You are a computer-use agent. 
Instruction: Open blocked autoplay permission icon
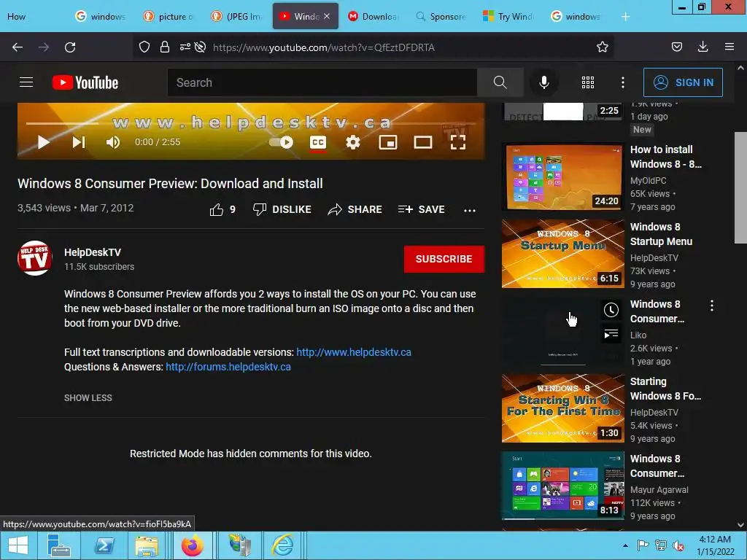pyautogui.click(x=201, y=47)
